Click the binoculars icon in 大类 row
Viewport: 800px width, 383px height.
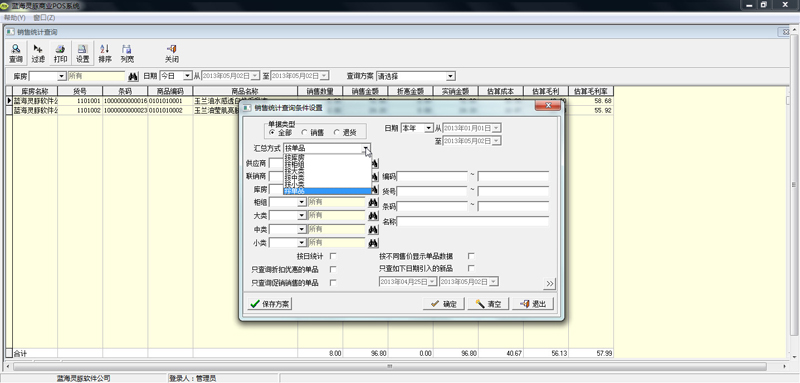coord(373,216)
